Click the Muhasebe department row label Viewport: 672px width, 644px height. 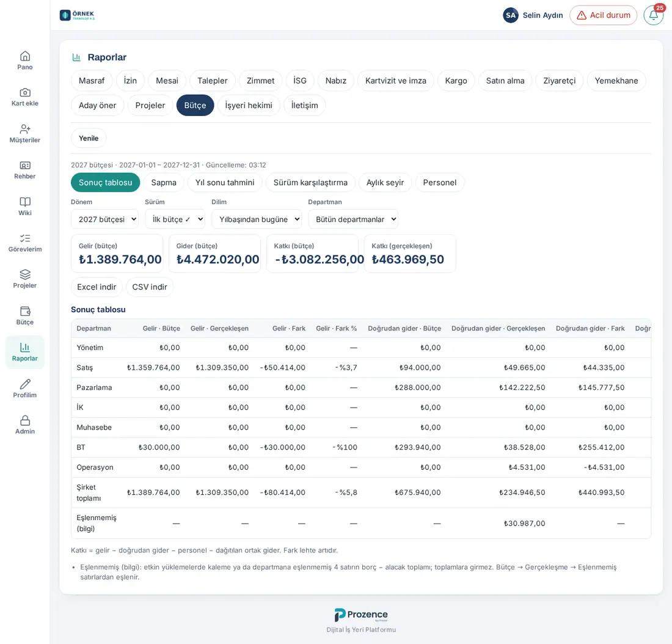point(94,428)
